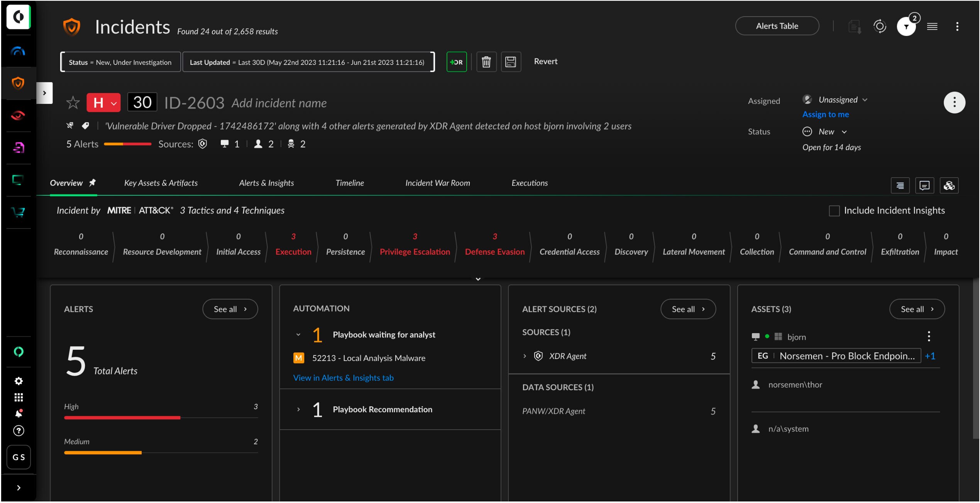
Task: Click the Alerts Table button
Action: tap(777, 26)
